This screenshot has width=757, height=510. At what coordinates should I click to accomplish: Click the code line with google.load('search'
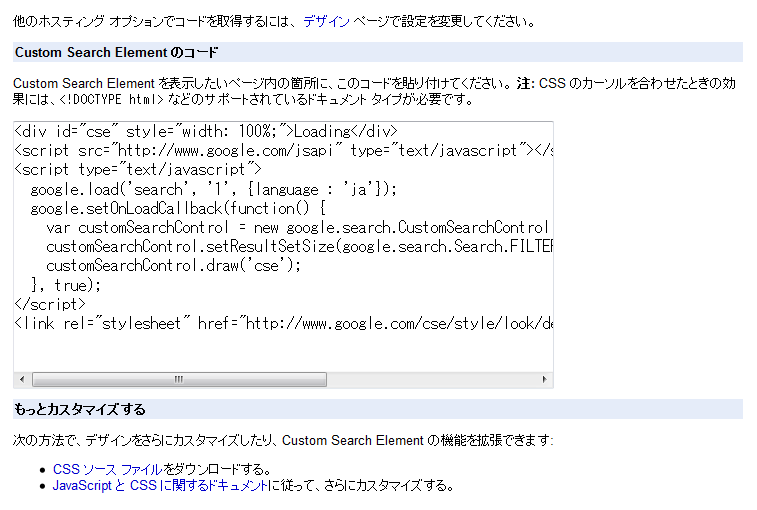pyautogui.click(x=213, y=189)
